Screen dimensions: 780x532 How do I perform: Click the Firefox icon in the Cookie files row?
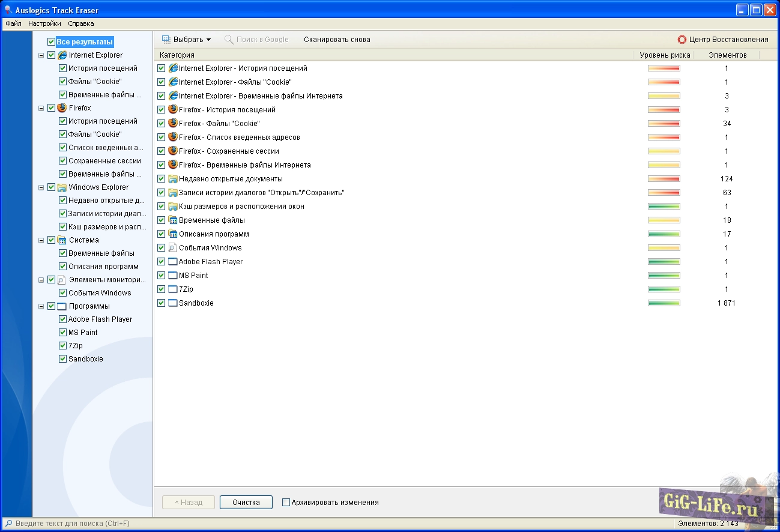point(173,123)
